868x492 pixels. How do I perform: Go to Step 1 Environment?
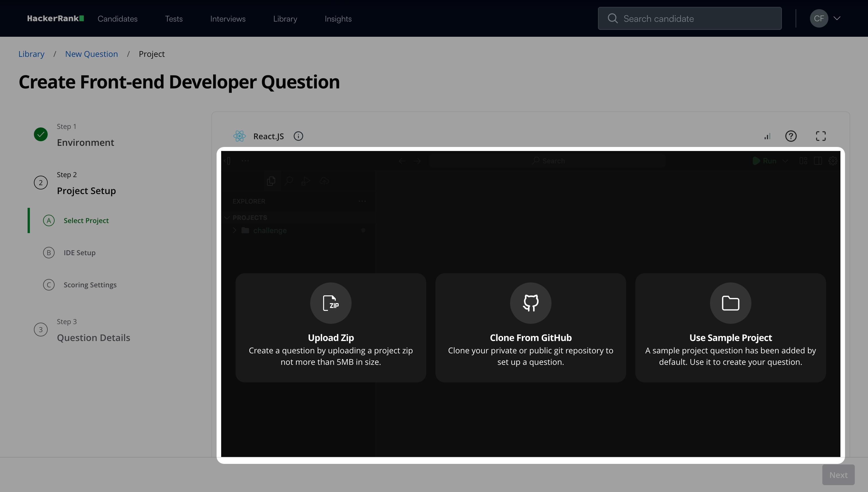point(85,142)
